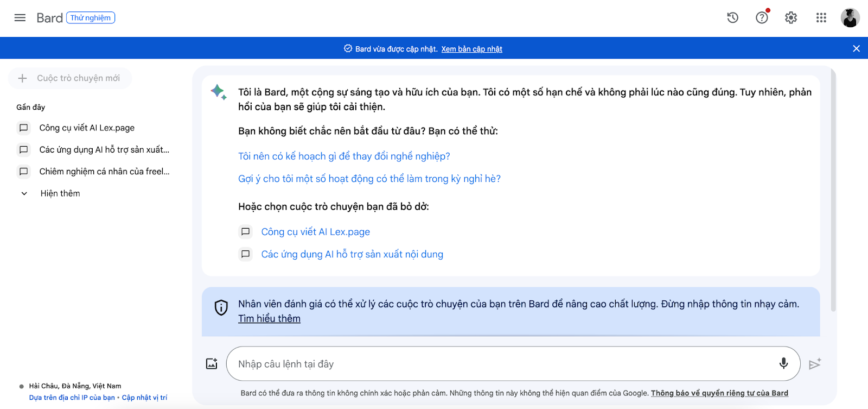Activate the microphone voice input

click(x=783, y=363)
